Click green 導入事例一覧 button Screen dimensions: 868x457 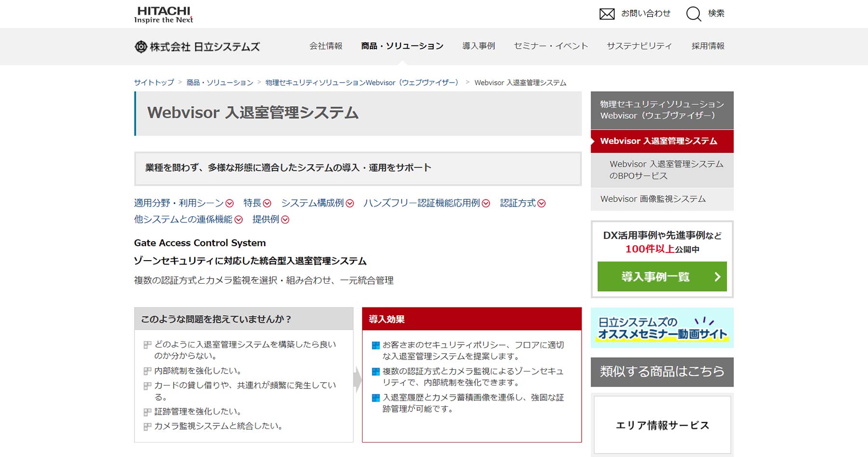point(662,277)
